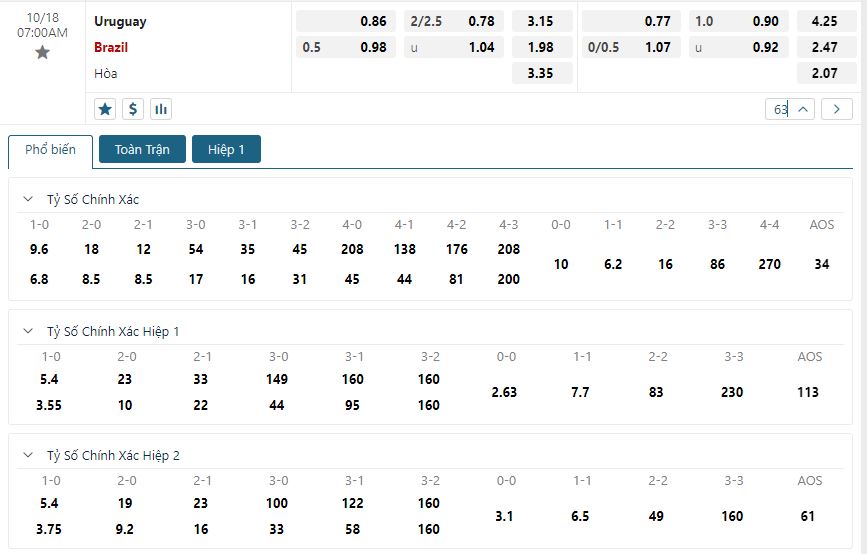This screenshot has height=554, width=867.
Task: Select first-half 2-2 odds 83
Action: 656,393
